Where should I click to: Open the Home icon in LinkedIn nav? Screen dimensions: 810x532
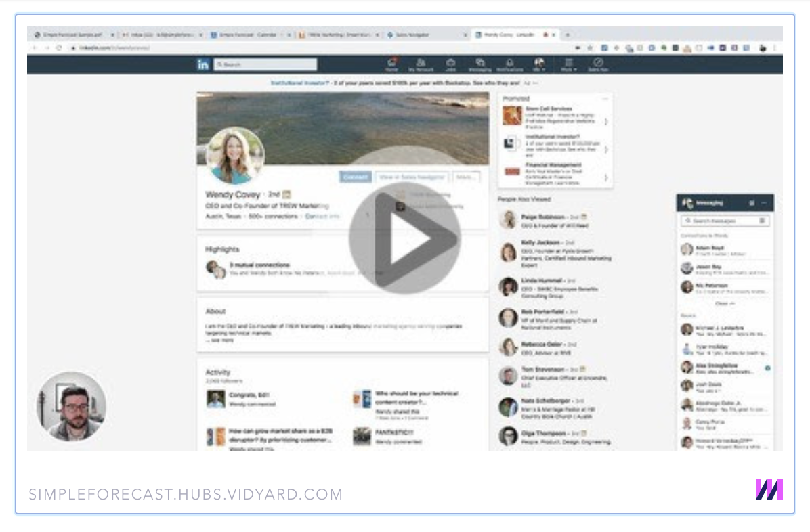391,64
